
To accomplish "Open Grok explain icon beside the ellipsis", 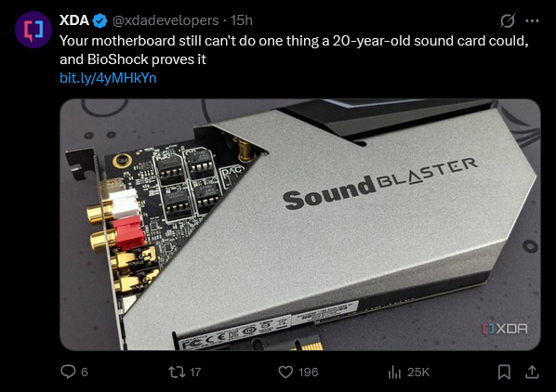I will (508, 20).
